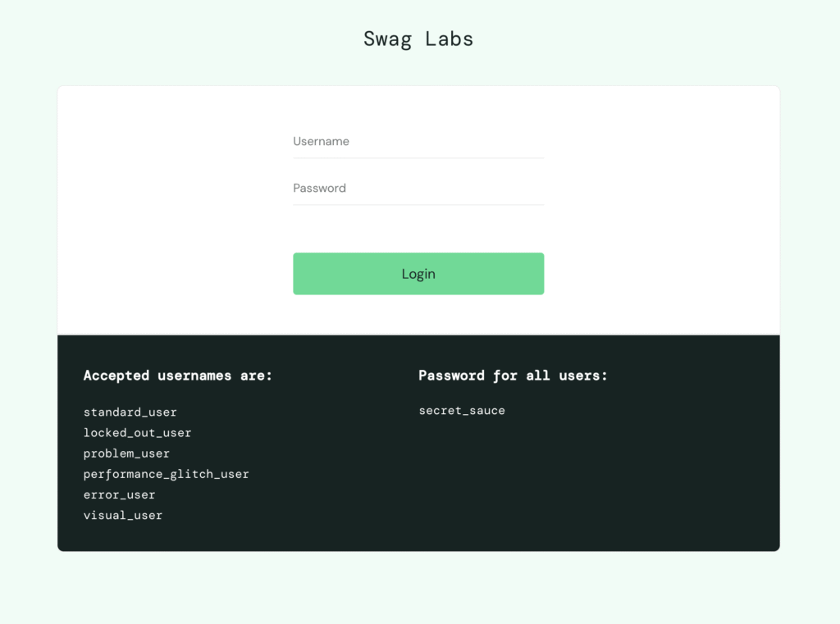Select the problem_user username text
840x624 pixels.
click(x=126, y=453)
